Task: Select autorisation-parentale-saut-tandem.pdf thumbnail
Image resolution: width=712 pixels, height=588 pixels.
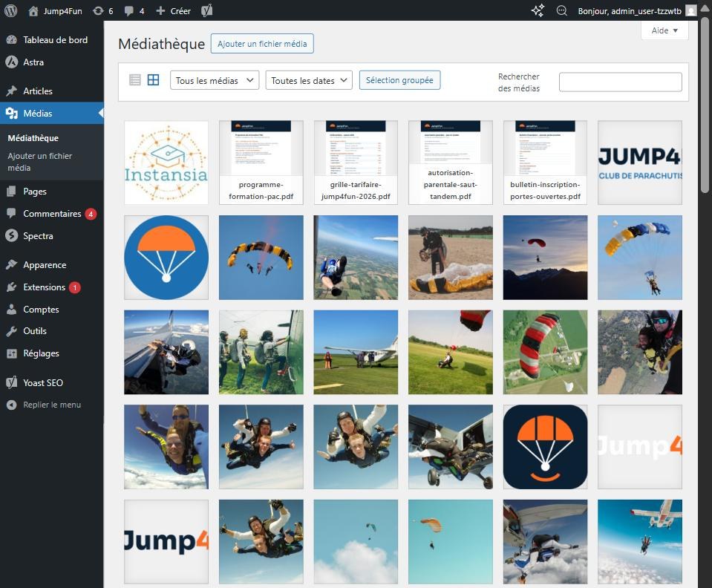Action: [451, 163]
